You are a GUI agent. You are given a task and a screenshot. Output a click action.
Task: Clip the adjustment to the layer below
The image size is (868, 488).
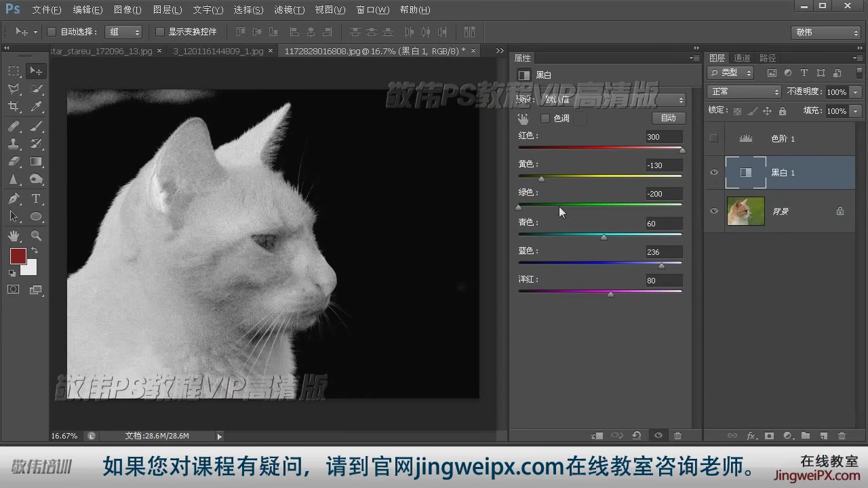point(597,436)
